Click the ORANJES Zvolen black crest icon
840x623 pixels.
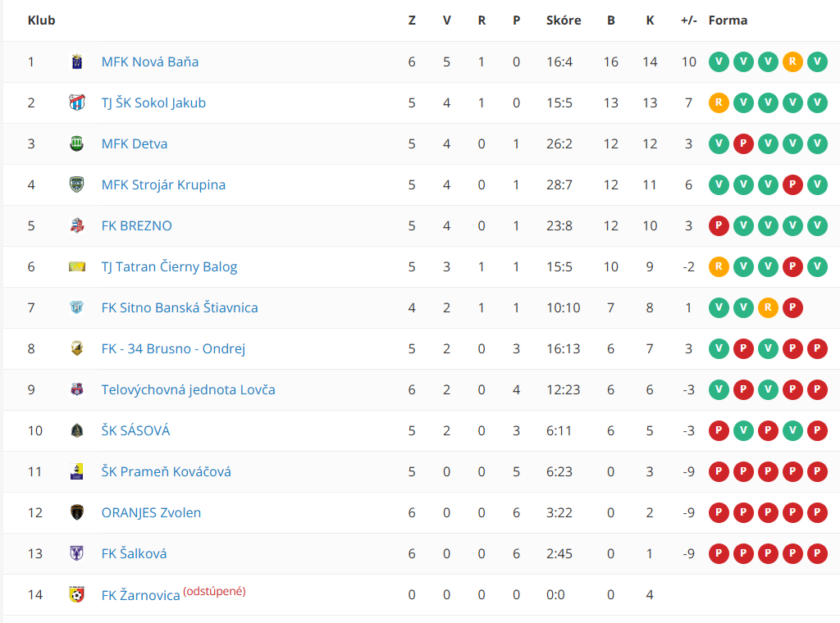(76, 512)
